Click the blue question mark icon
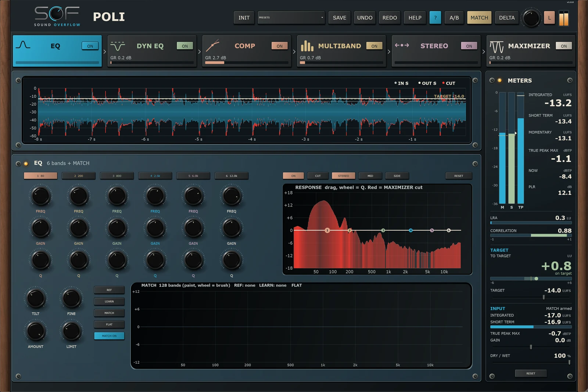 pyautogui.click(x=435, y=18)
